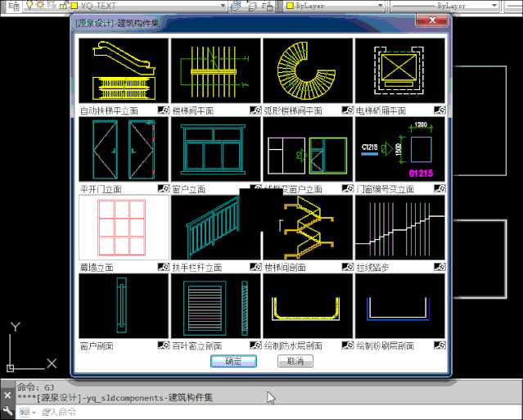Click the help icon beside 绘制防水层剖面
Screen dimensions: 523x420
[x=348, y=345]
